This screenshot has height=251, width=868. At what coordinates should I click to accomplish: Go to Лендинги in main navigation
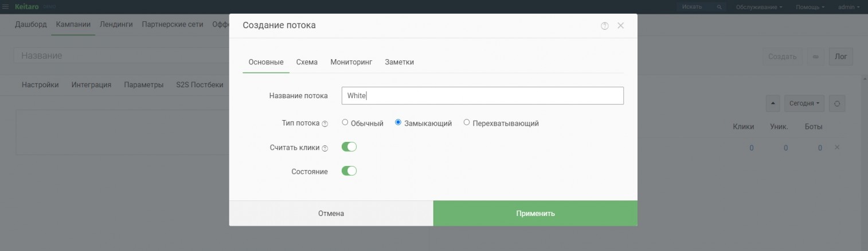(x=116, y=25)
